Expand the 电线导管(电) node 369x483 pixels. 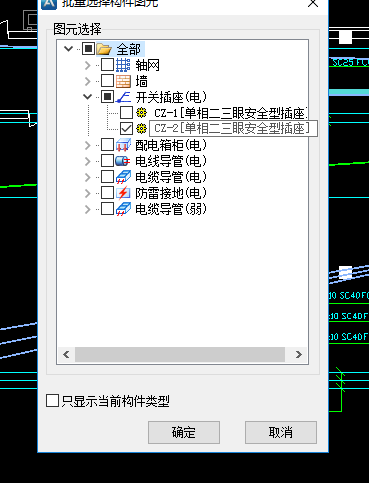pos(88,161)
